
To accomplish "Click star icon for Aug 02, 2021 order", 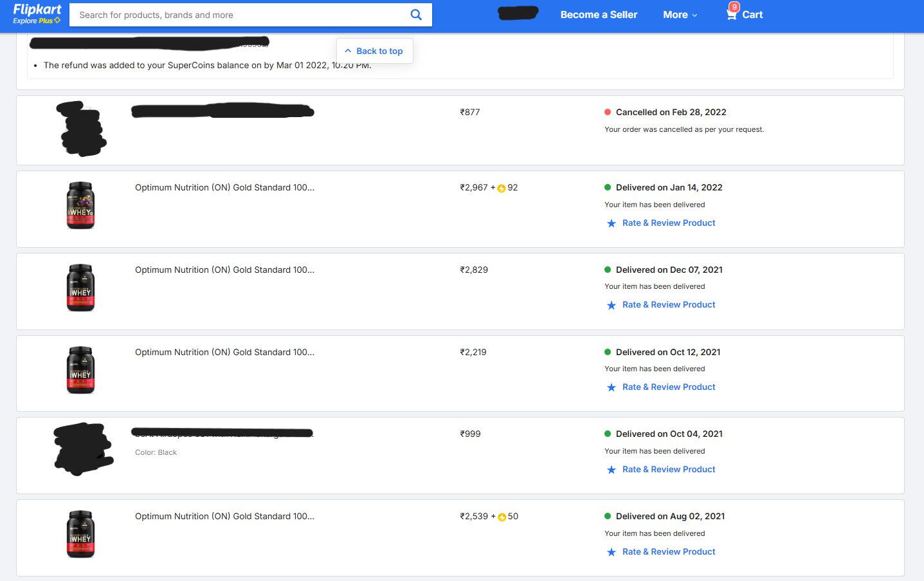I will click(x=611, y=552).
